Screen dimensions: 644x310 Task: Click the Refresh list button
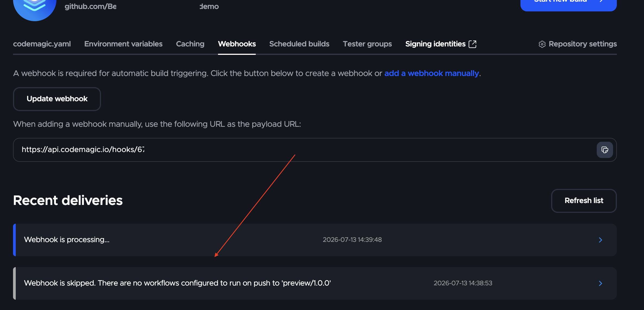[x=584, y=201]
